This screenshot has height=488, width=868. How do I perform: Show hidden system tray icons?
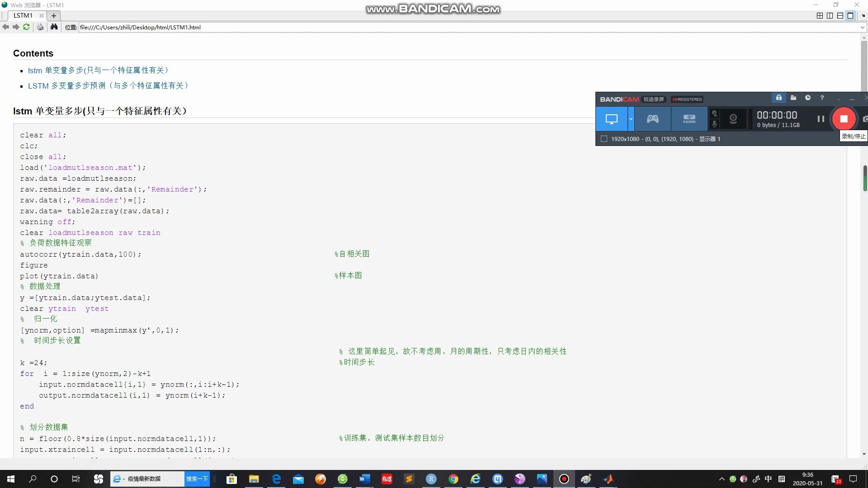(722, 479)
